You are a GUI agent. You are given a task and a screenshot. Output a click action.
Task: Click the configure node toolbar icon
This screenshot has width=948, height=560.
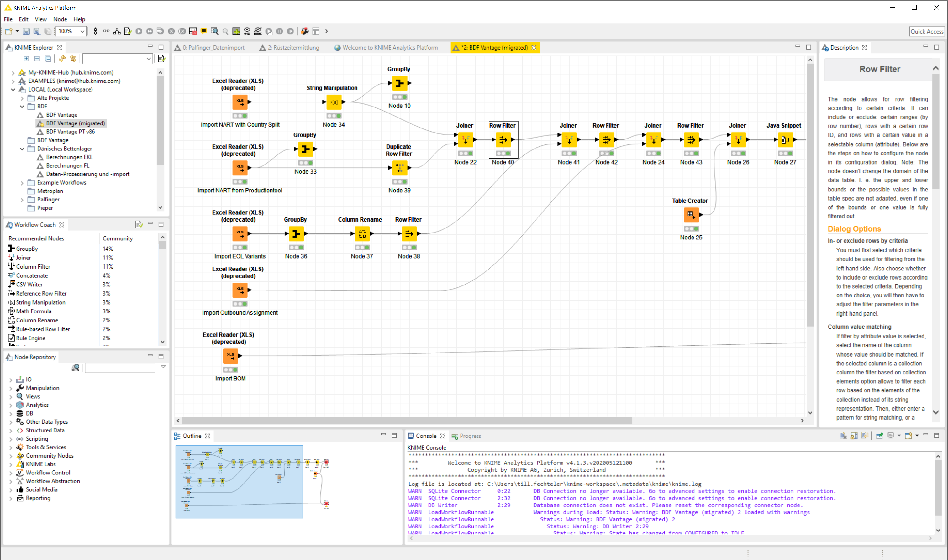[x=128, y=31]
